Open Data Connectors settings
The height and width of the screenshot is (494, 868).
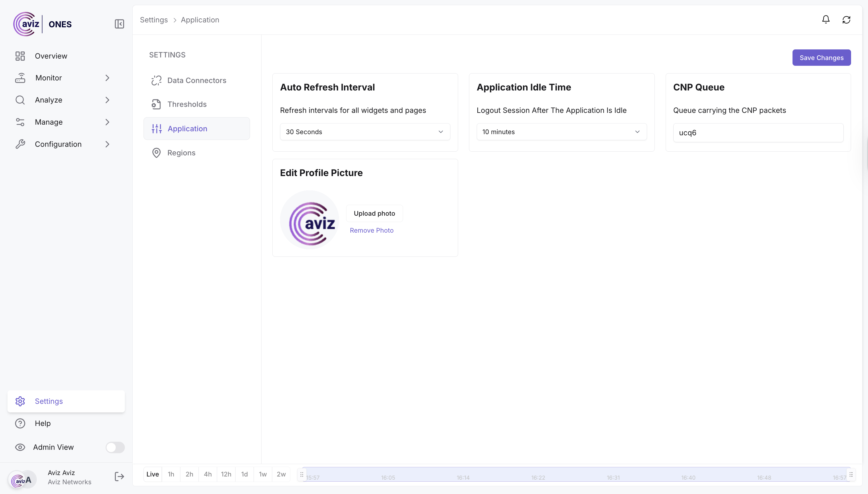click(196, 80)
